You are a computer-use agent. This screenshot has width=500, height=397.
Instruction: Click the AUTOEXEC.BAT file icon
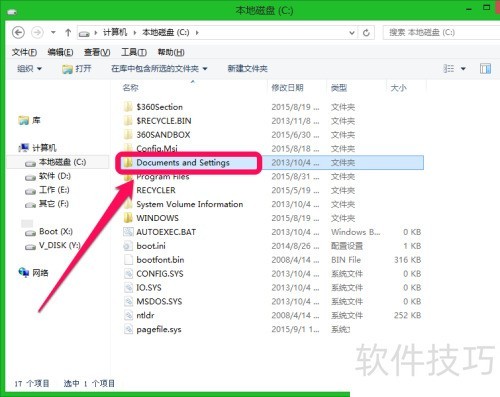click(x=128, y=232)
